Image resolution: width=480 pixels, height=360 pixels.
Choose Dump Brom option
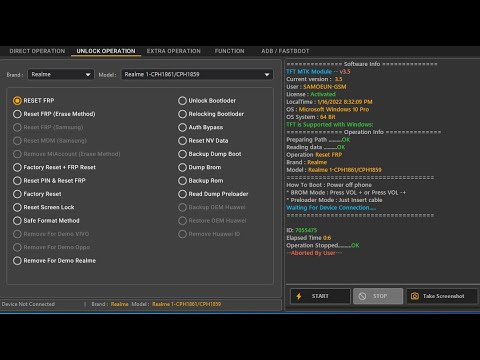(x=200, y=167)
